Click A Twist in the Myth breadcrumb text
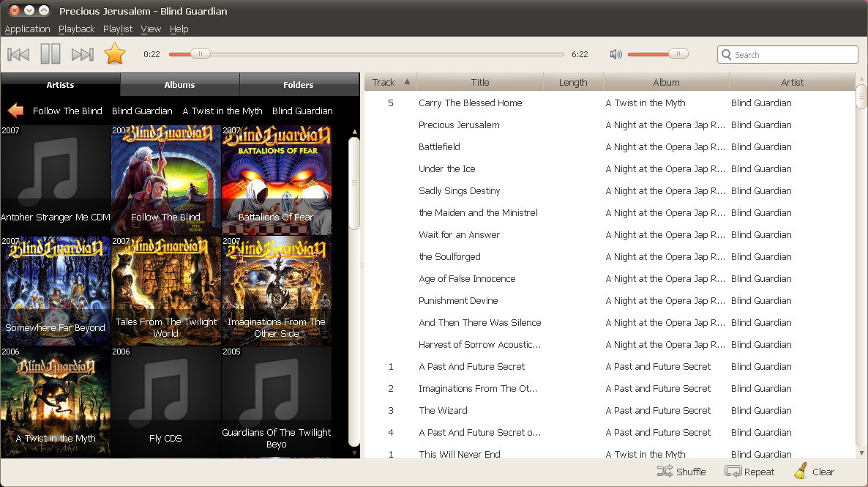The width and height of the screenshot is (868, 487). [222, 111]
